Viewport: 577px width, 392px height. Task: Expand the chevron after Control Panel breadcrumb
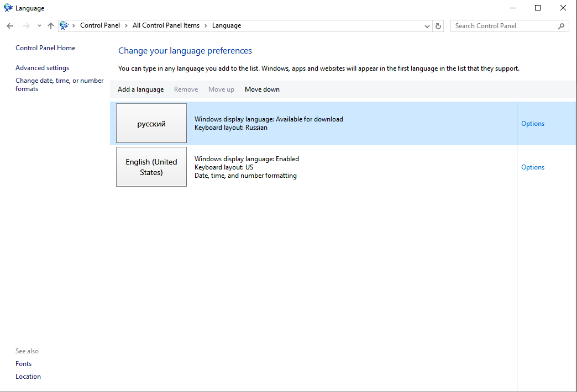[126, 26]
